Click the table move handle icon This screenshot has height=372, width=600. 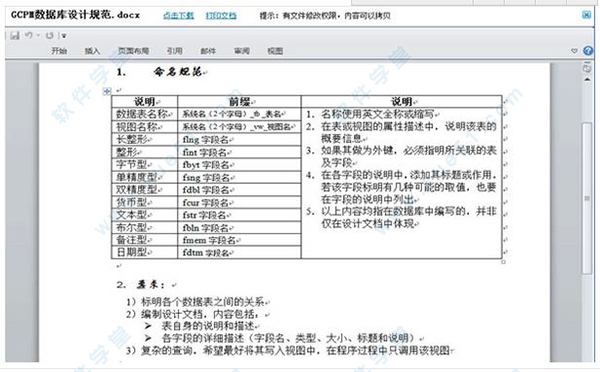click(x=107, y=91)
